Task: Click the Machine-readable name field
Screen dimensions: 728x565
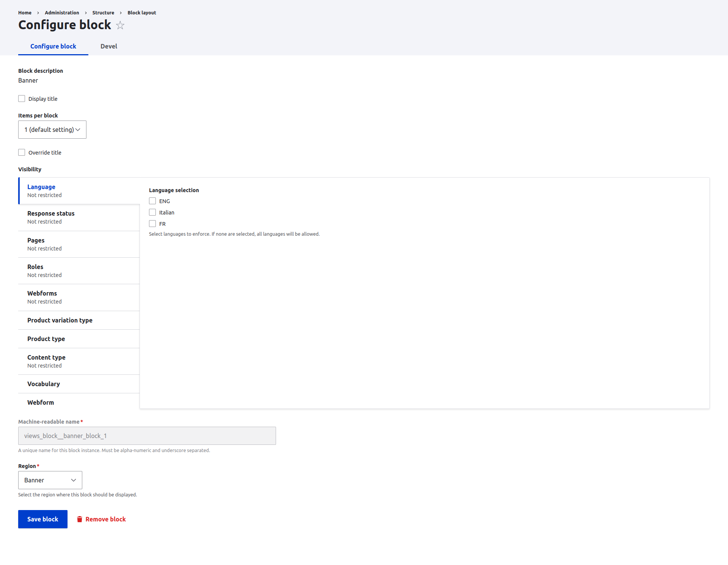Action: pyautogui.click(x=147, y=436)
